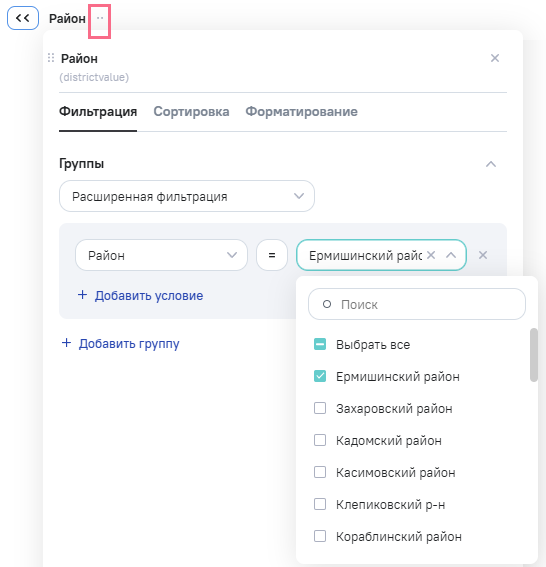Click the Добавить группу link

coord(129,343)
